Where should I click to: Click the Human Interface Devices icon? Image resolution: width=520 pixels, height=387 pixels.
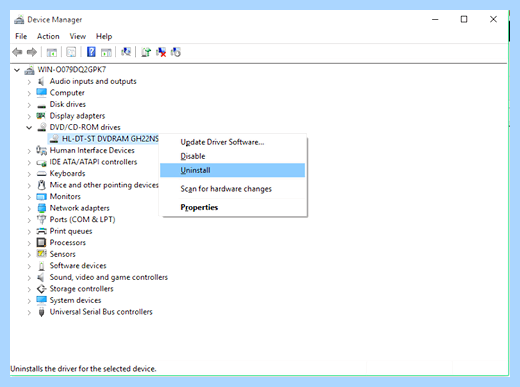click(x=41, y=150)
